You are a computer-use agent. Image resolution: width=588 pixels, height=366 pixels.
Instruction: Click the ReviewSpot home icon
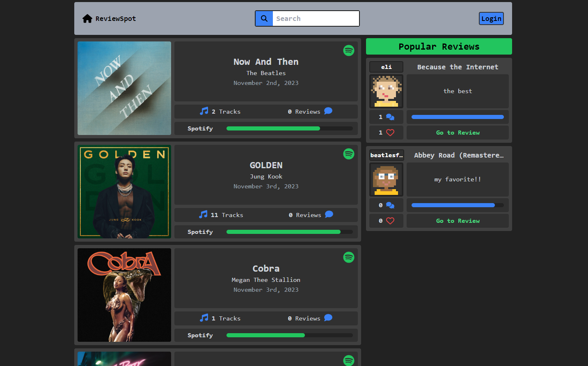click(87, 18)
